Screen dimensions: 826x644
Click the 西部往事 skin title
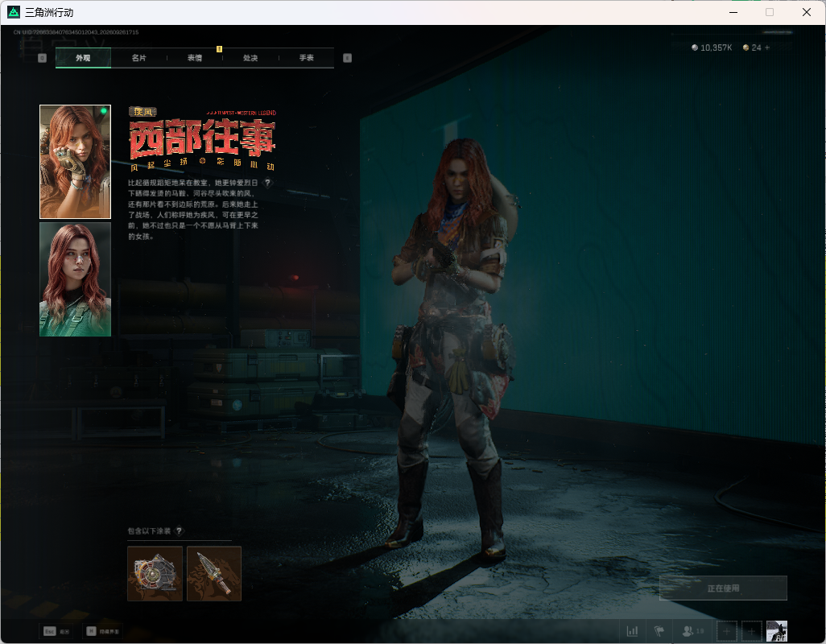[202, 139]
